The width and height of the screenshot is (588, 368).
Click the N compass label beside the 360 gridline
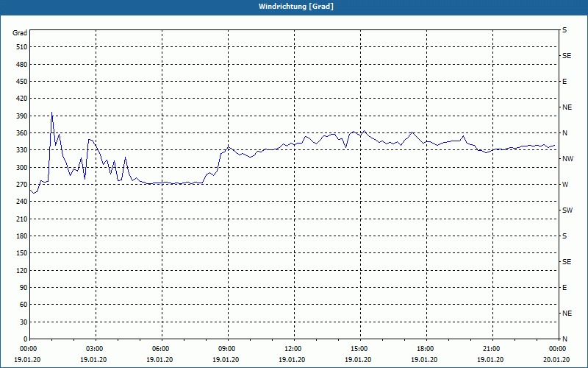click(x=564, y=133)
